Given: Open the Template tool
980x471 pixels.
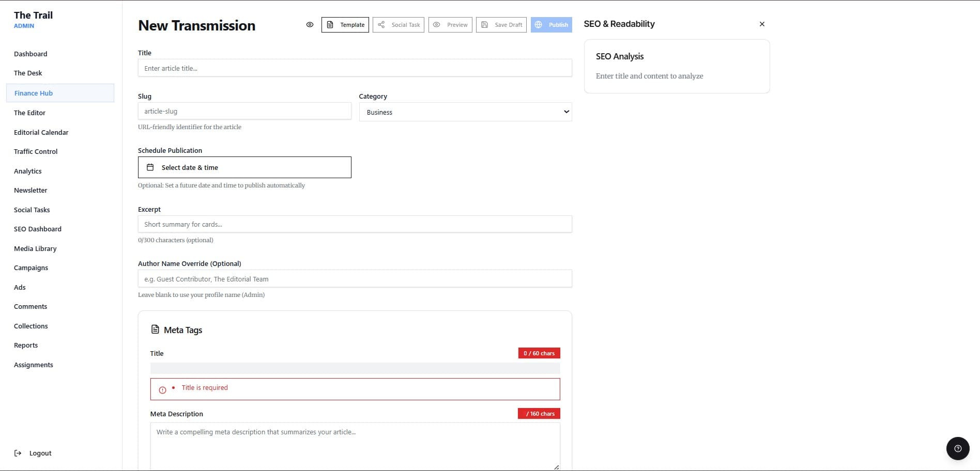Looking at the screenshot, I should point(345,24).
